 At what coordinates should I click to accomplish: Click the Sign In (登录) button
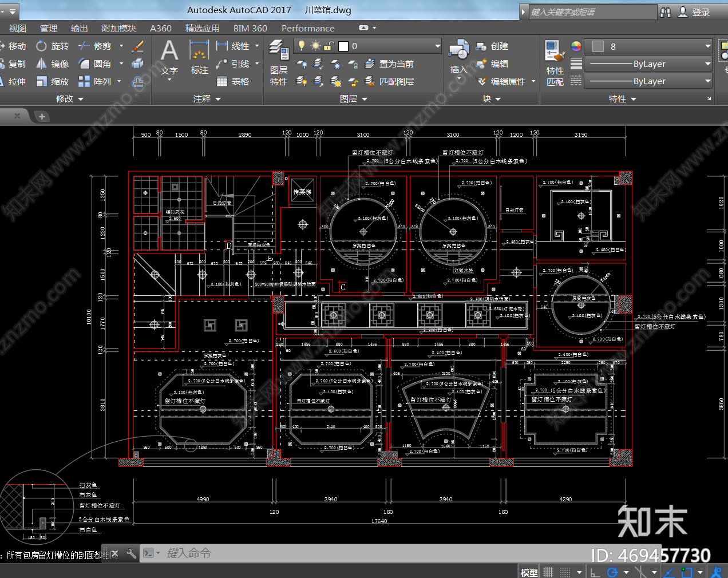point(694,12)
